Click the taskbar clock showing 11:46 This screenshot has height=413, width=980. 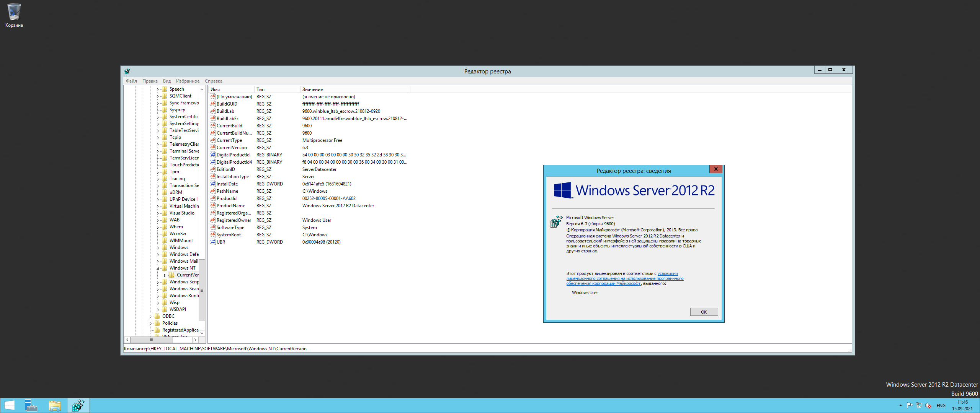(x=962, y=405)
